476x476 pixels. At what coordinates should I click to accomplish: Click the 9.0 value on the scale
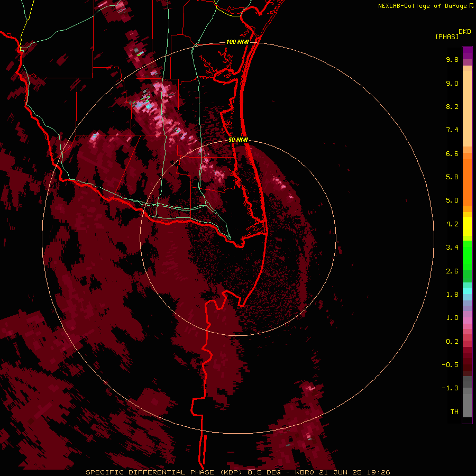pyautogui.click(x=452, y=83)
